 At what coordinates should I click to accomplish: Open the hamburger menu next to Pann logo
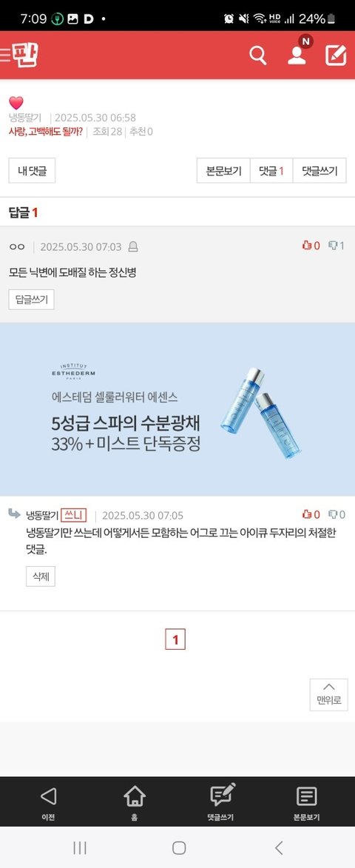(x=5, y=54)
